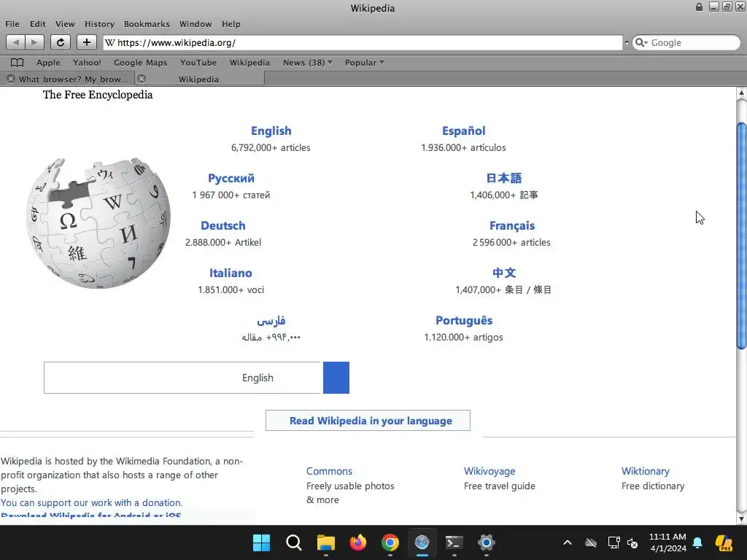Reload the page with the refresh button
This screenshot has width=747, height=560.
61,42
